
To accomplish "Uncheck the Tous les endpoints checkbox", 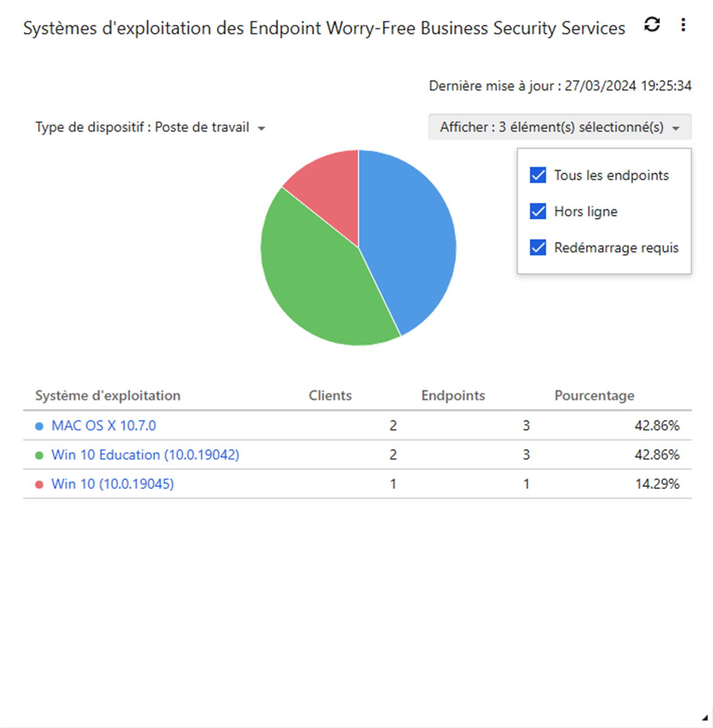I will (538, 176).
